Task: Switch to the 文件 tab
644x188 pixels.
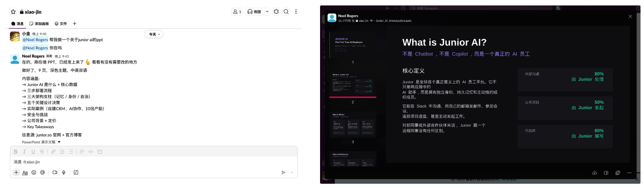Action: pos(61,24)
